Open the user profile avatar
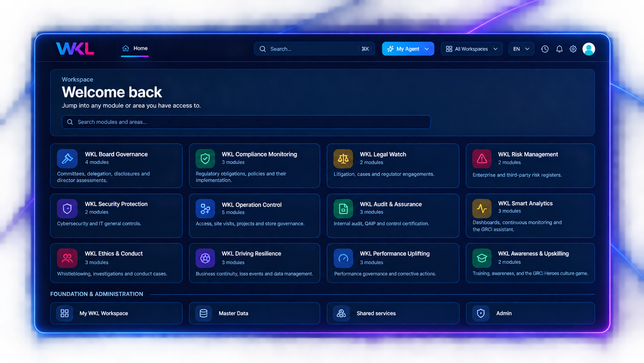The height and width of the screenshot is (363, 644). point(588,49)
